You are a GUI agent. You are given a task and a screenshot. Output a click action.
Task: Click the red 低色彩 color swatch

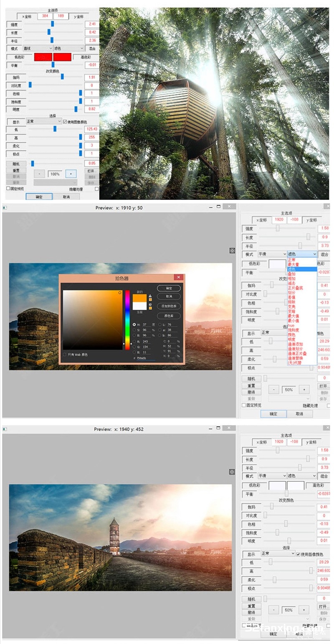43,57
